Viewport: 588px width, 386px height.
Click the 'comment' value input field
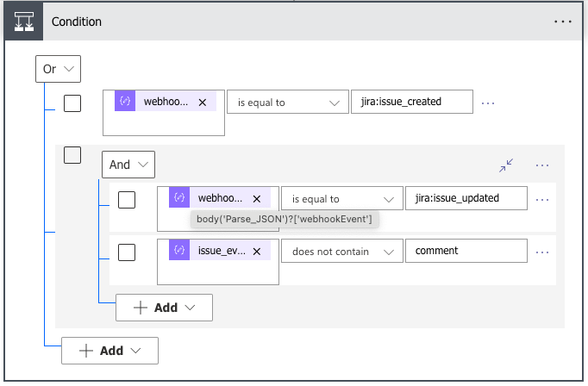pyautogui.click(x=466, y=252)
